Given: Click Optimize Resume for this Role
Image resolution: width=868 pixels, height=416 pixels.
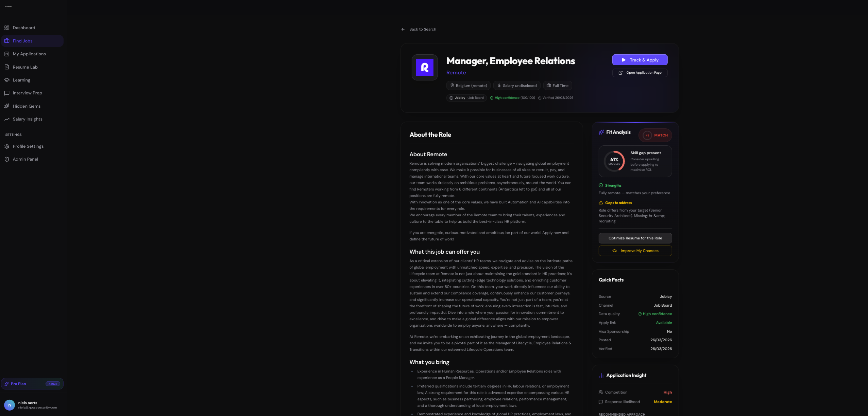Looking at the screenshot, I should tap(635, 238).
